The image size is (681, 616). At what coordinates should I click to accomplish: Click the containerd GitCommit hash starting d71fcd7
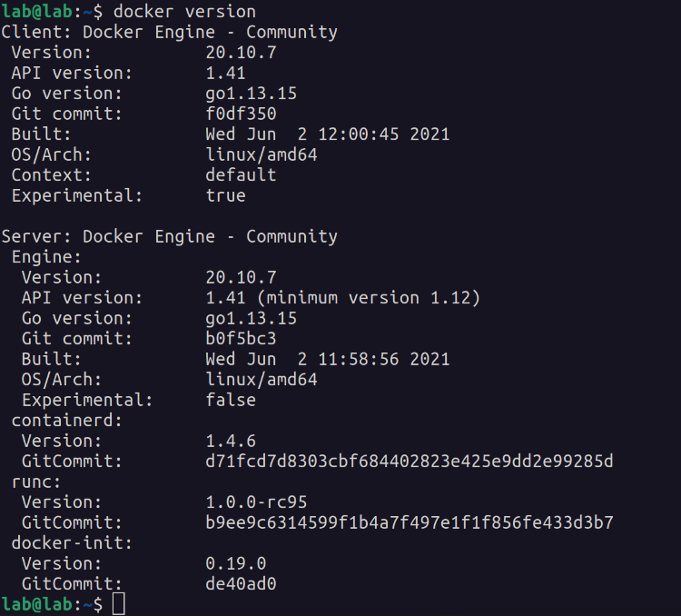click(x=410, y=462)
